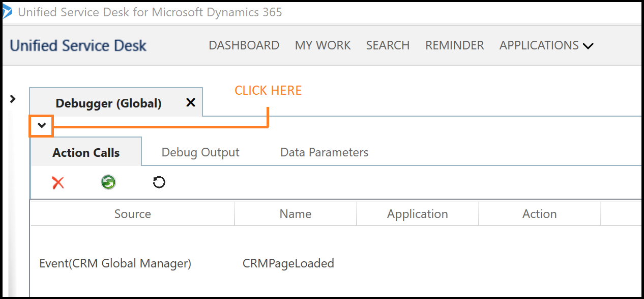Click the red delete action calls icon
This screenshot has height=299, width=644.
click(x=57, y=182)
